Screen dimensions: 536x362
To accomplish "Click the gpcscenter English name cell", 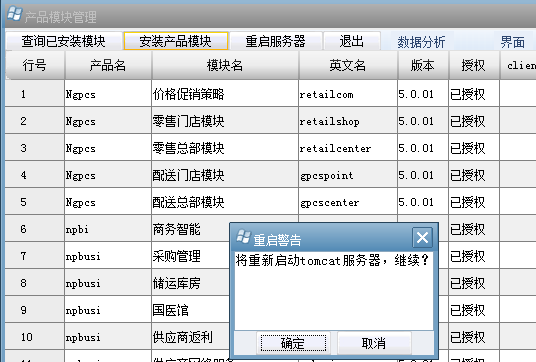I will coord(348,202).
